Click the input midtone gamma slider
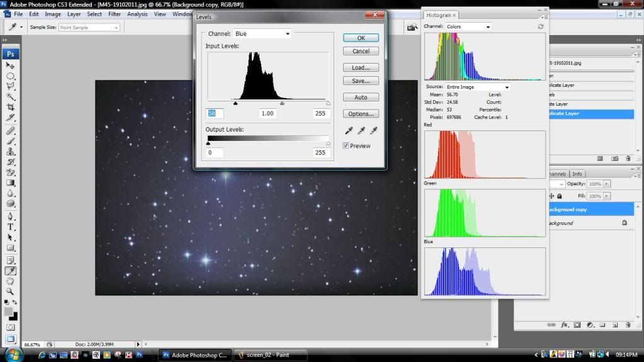The height and width of the screenshot is (362, 644). point(282,103)
